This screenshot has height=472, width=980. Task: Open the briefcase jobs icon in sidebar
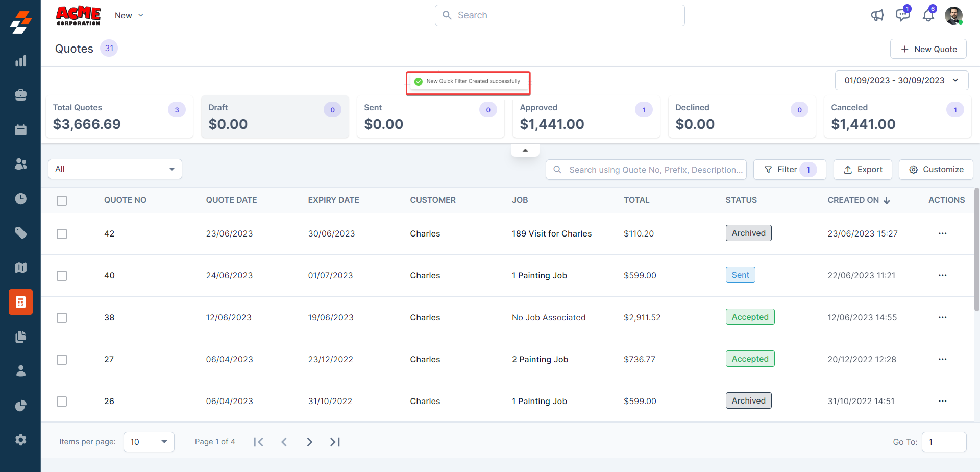20,96
